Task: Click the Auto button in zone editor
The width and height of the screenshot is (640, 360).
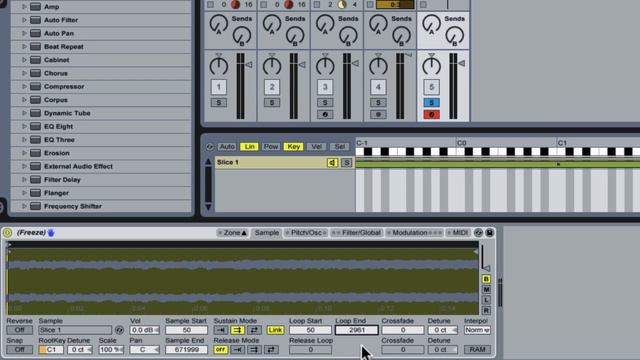Action: point(227,147)
